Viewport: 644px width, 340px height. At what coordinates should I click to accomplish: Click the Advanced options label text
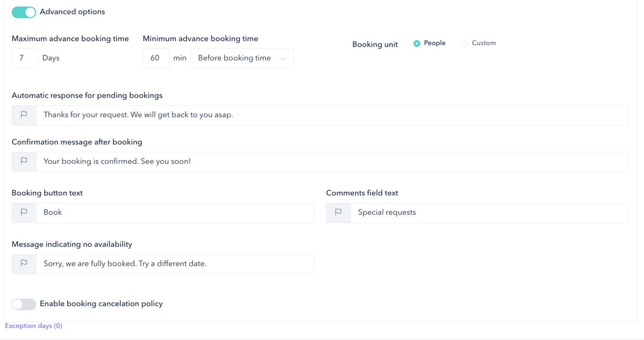coord(72,12)
